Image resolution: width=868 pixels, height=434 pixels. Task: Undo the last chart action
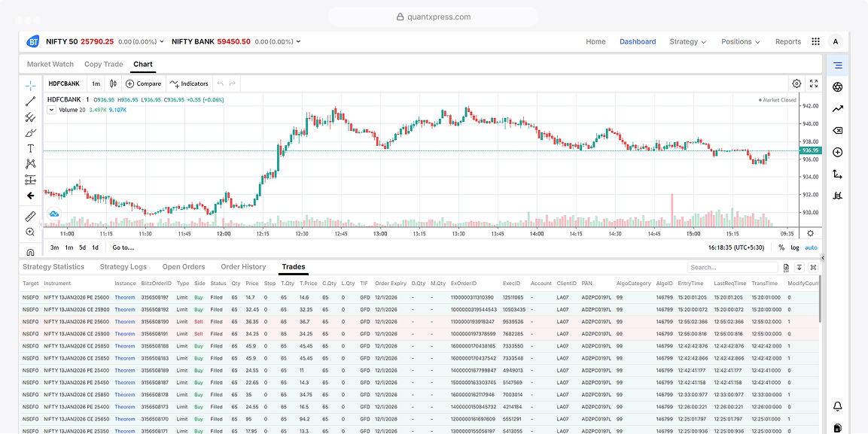[221, 83]
